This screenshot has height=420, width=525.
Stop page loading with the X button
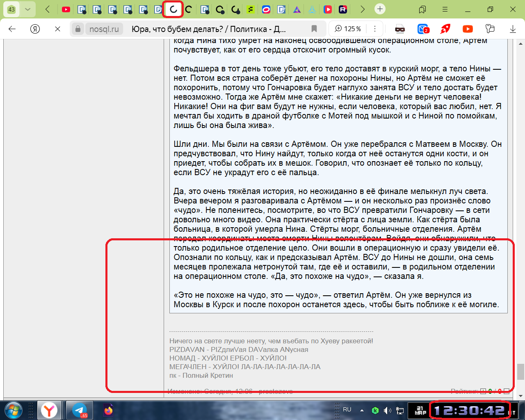[57, 29]
